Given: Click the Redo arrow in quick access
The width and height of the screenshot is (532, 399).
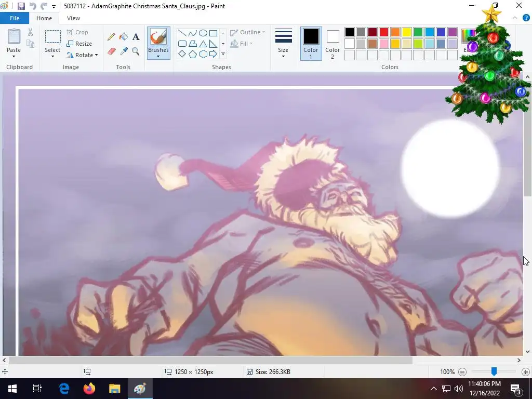Looking at the screenshot, I should [x=44, y=6].
